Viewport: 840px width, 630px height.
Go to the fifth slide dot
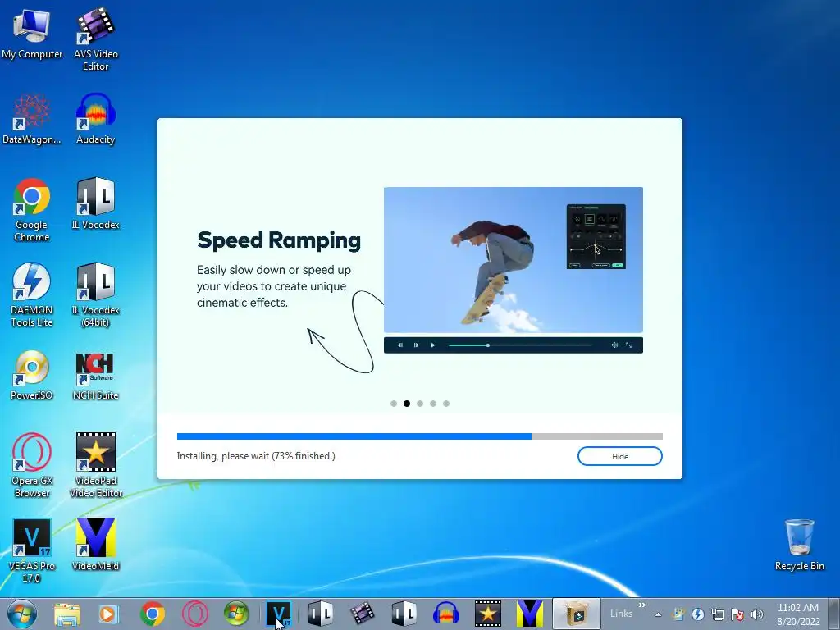(x=446, y=404)
